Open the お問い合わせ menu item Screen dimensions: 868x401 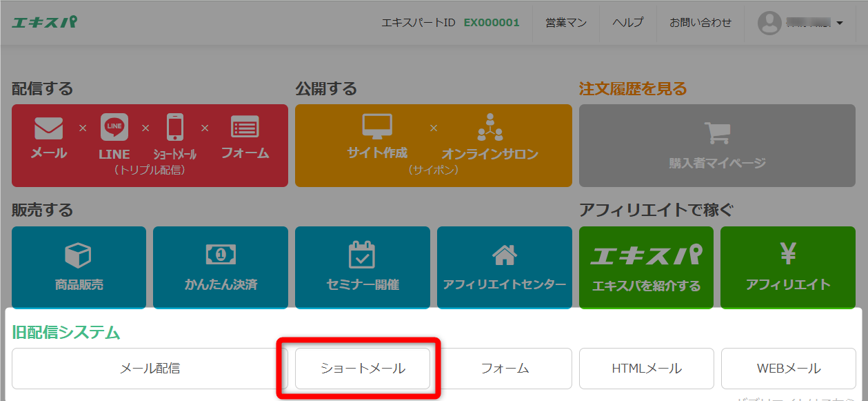point(700,23)
